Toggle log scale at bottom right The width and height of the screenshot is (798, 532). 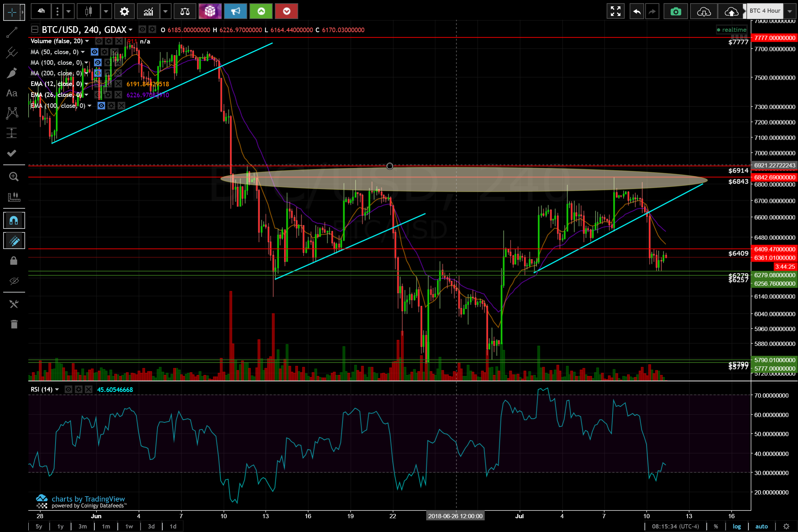(x=736, y=526)
